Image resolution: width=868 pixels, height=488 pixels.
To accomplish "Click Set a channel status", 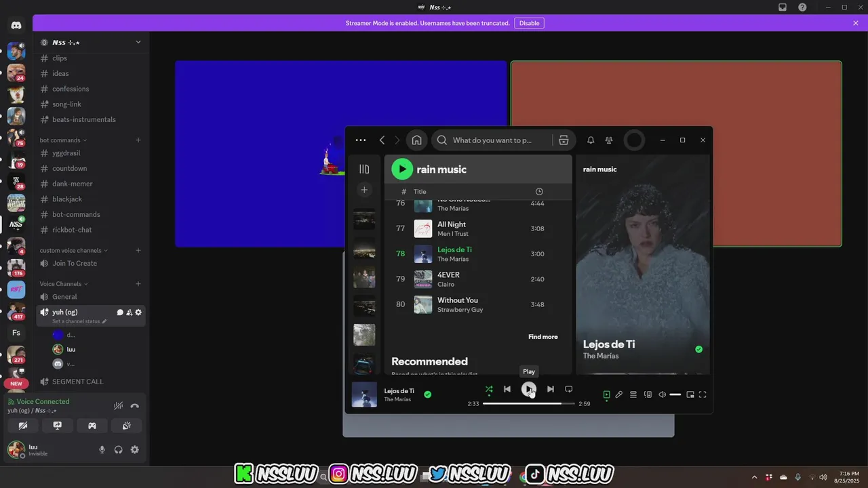I will click(x=79, y=321).
